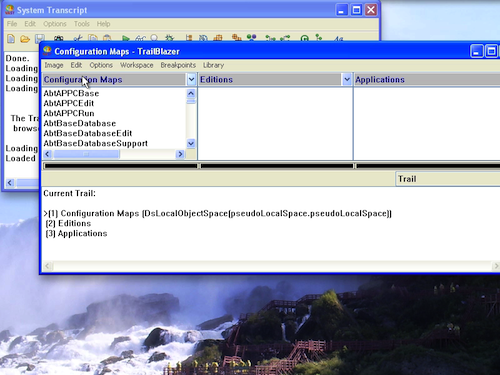Click the Configuration Maps list scroll-up arrow
Viewport: 500px width, 375px height.
(x=191, y=93)
